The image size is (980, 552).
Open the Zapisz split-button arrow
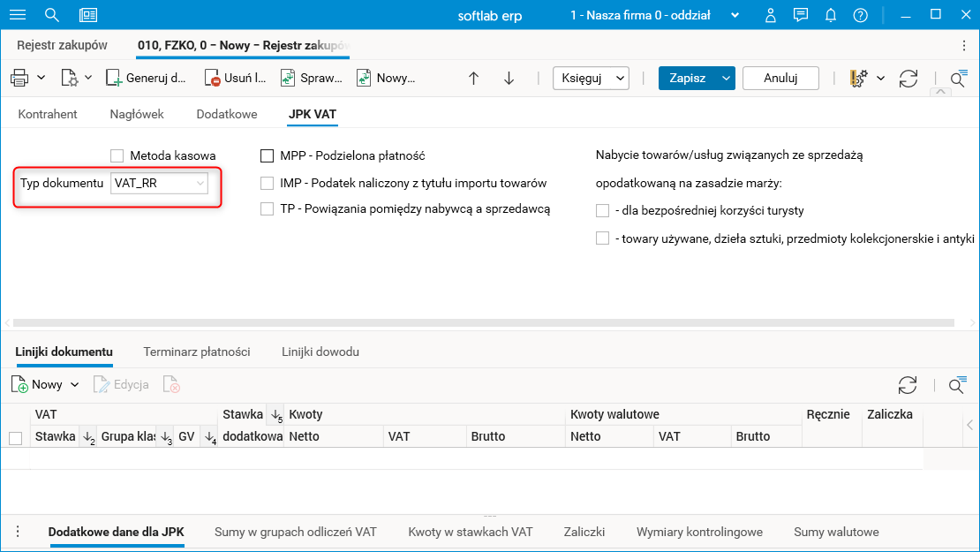click(x=727, y=78)
